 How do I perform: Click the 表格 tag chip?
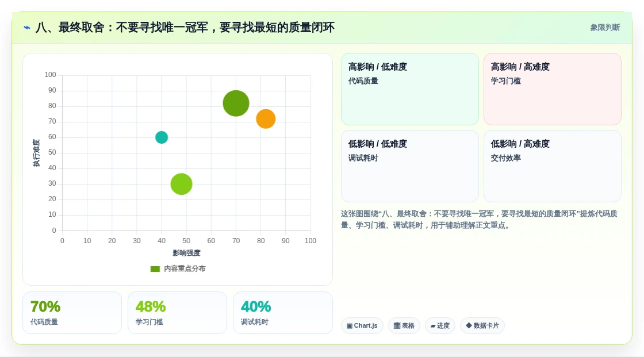[404, 326]
